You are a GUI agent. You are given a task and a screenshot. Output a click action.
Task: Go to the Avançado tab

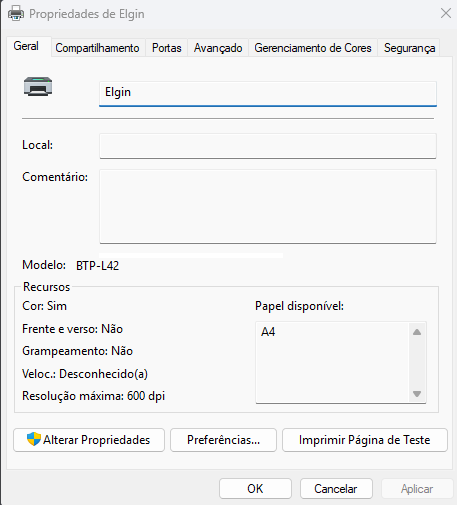point(218,48)
